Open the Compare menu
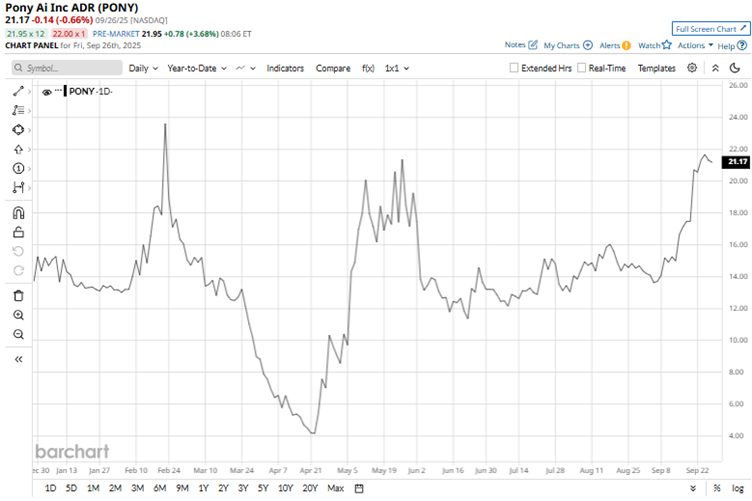 tap(333, 68)
